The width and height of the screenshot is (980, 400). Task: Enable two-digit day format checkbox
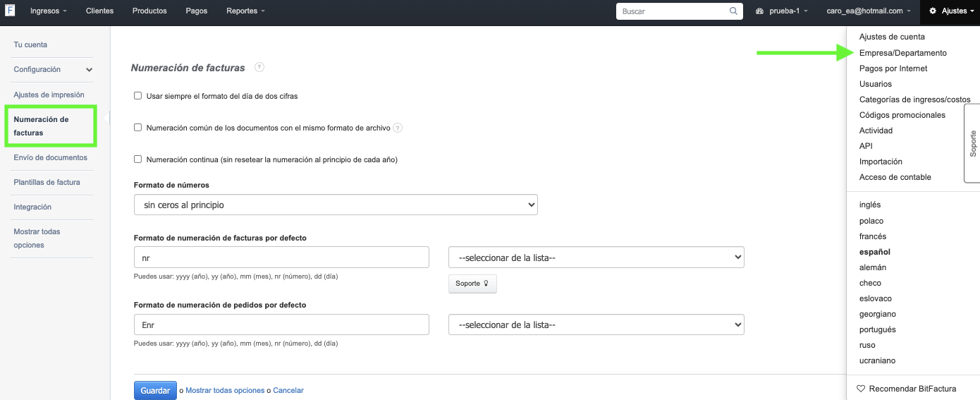[138, 96]
